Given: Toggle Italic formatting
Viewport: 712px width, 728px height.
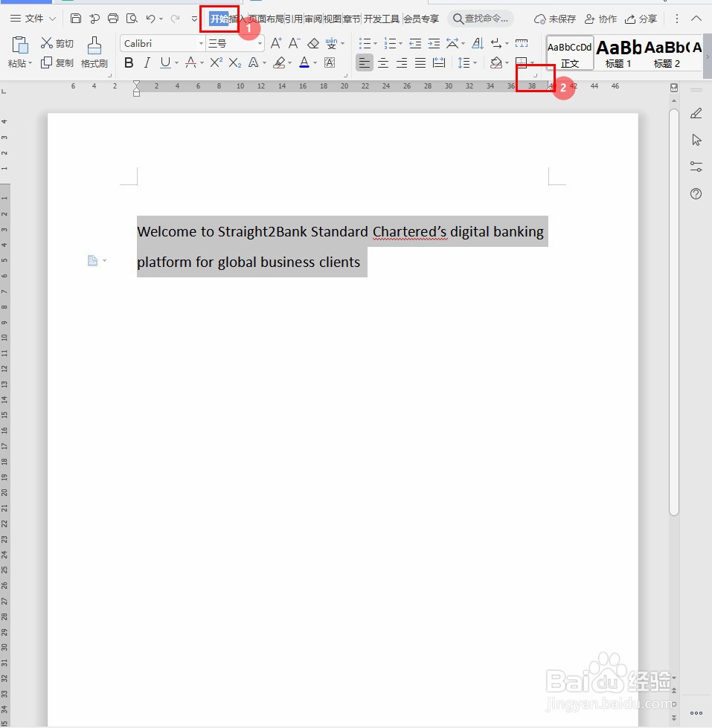Looking at the screenshot, I should tap(147, 62).
